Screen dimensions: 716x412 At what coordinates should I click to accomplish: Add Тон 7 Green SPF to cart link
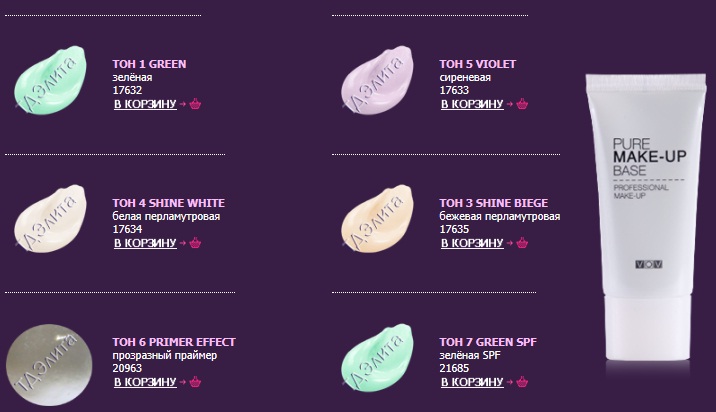(x=471, y=381)
